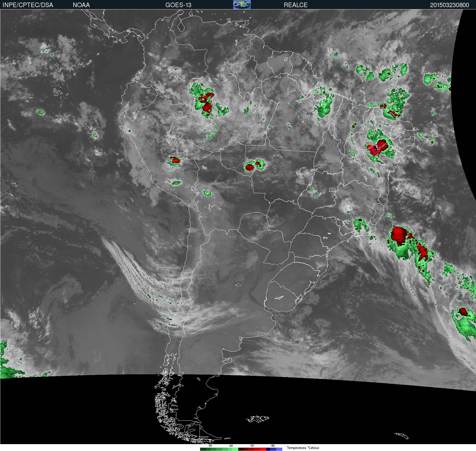Click the -50 label on the temperature legend
The width and height of the screenshot is (476, 451).
[210, 446]
